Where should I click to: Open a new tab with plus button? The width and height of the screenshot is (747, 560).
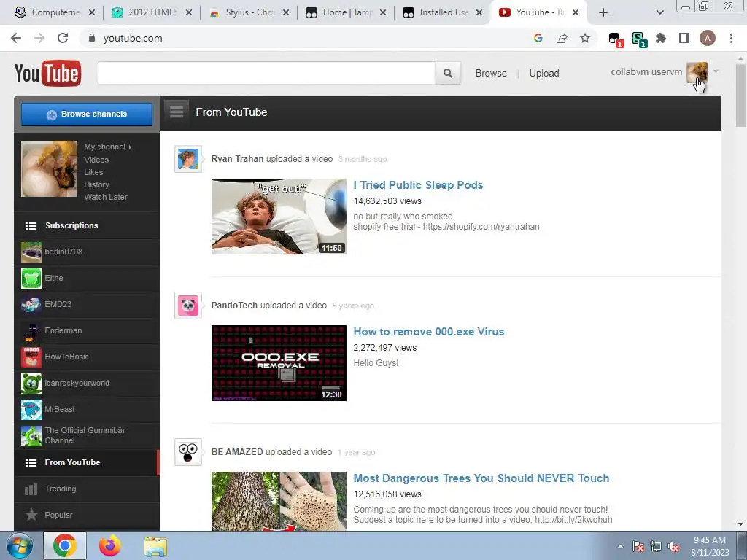(x=603, y=12)
